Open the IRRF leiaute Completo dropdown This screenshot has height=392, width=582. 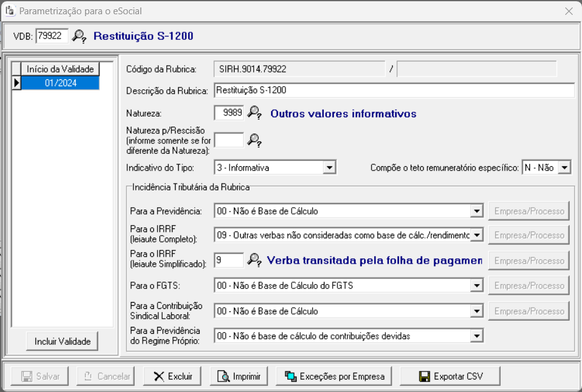tap(477, 235)
